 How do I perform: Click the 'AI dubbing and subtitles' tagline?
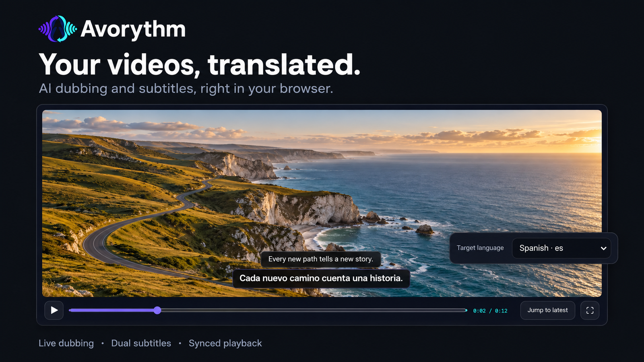tap(186, 88)
